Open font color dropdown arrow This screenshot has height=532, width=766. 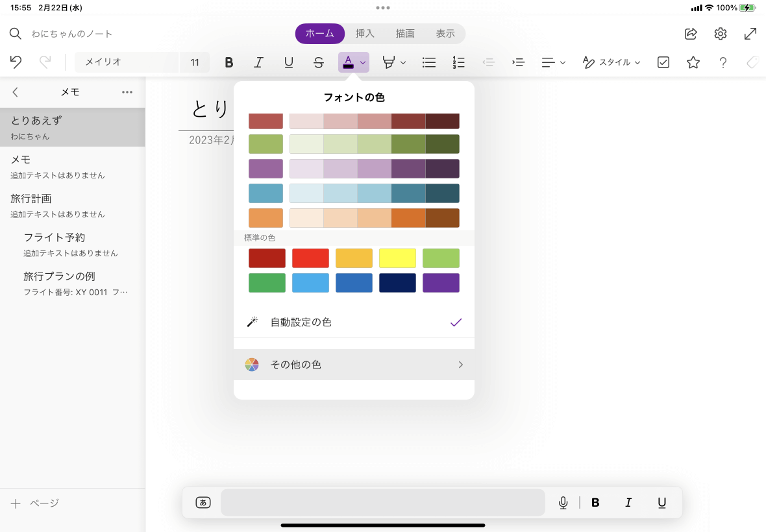[363, 62]
